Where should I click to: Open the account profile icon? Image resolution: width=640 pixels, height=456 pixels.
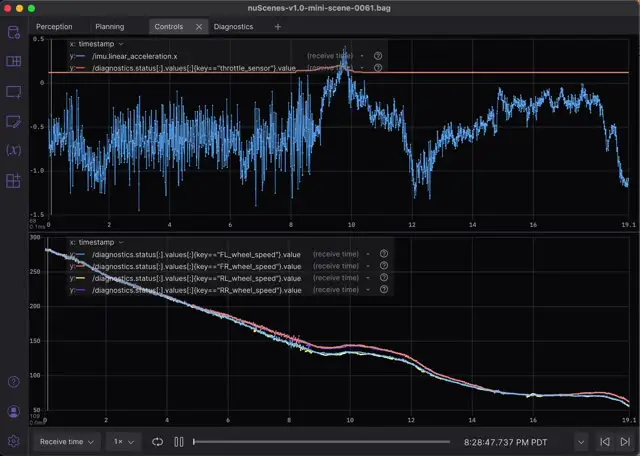tap(13, 411)
